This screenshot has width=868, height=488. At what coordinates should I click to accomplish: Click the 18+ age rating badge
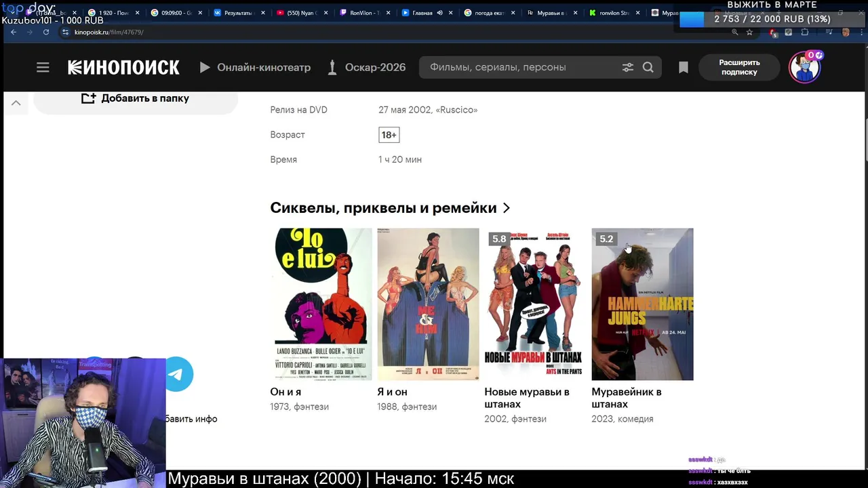click(x=389, y=135)
